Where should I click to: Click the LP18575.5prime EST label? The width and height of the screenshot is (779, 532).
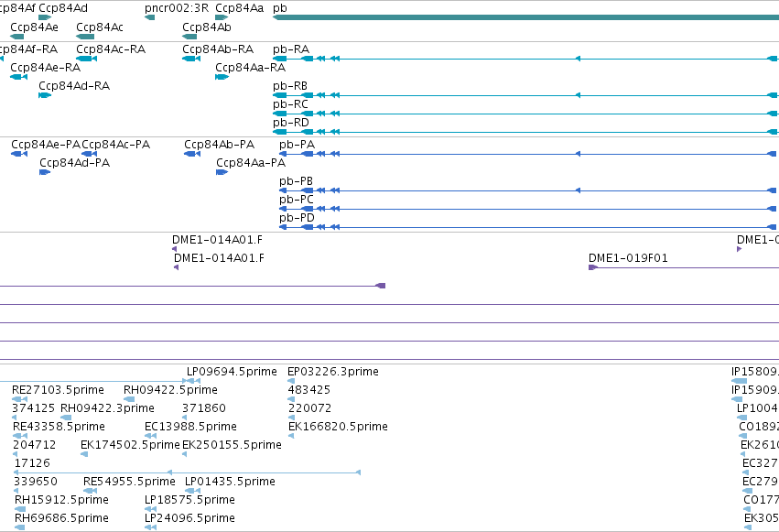(x=189, y=500)
